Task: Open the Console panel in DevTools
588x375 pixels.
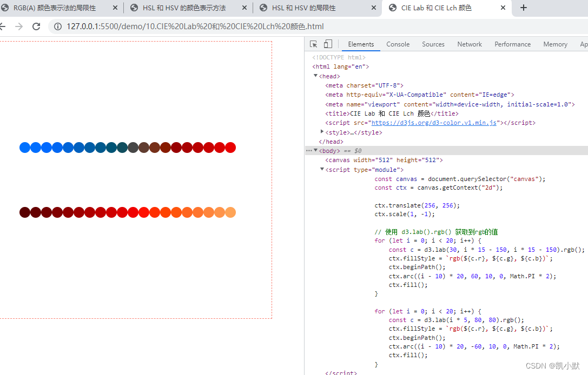Action: tap(398, 44)
